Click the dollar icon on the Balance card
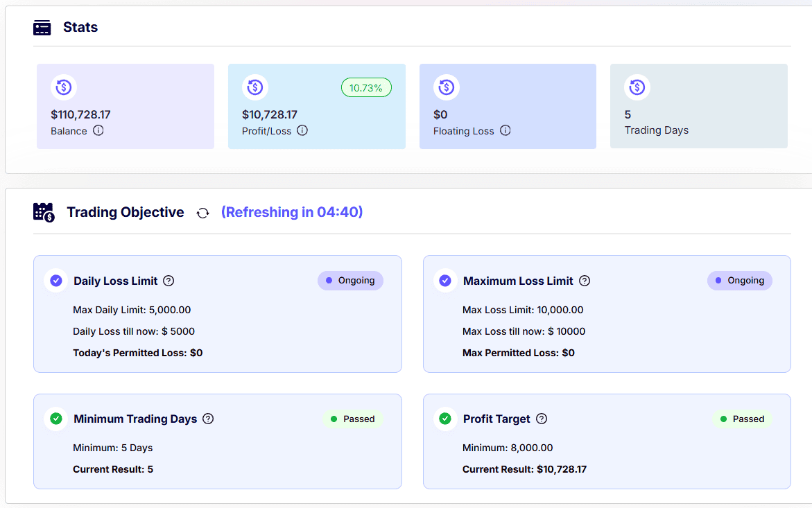 (x=64, y=87)
